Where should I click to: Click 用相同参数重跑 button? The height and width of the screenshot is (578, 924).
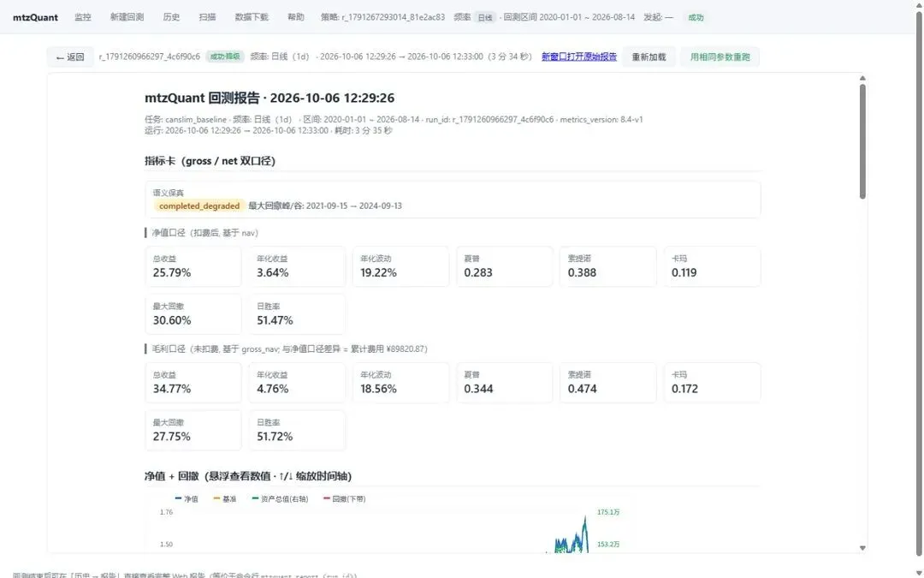[x=720, y=57]
